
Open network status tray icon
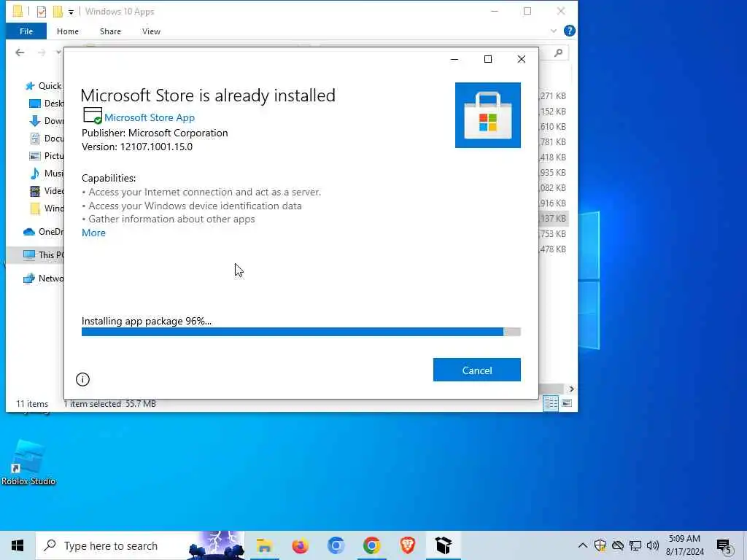point(635,545)
